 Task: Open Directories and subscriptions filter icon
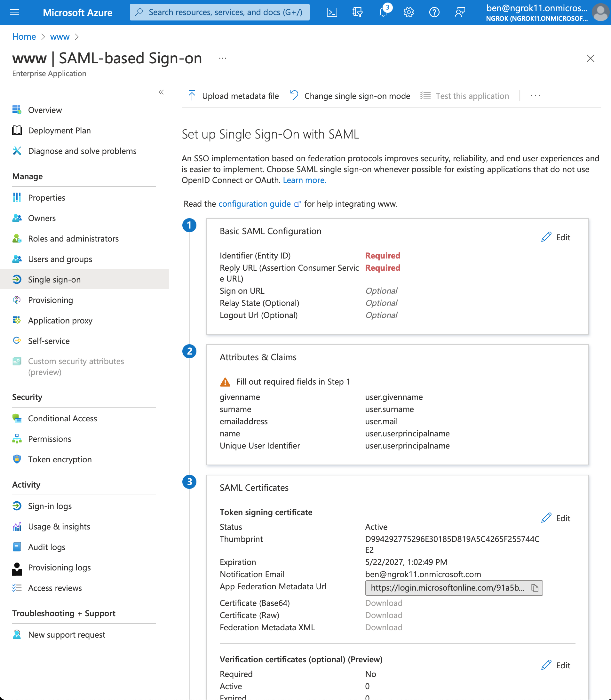click(x=357, y=12)
